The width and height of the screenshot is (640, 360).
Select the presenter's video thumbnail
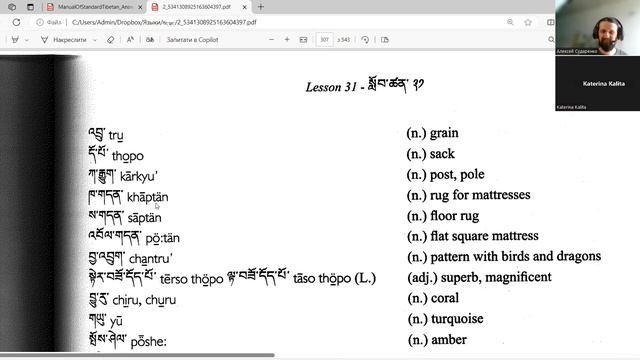(x=598, y=28)
